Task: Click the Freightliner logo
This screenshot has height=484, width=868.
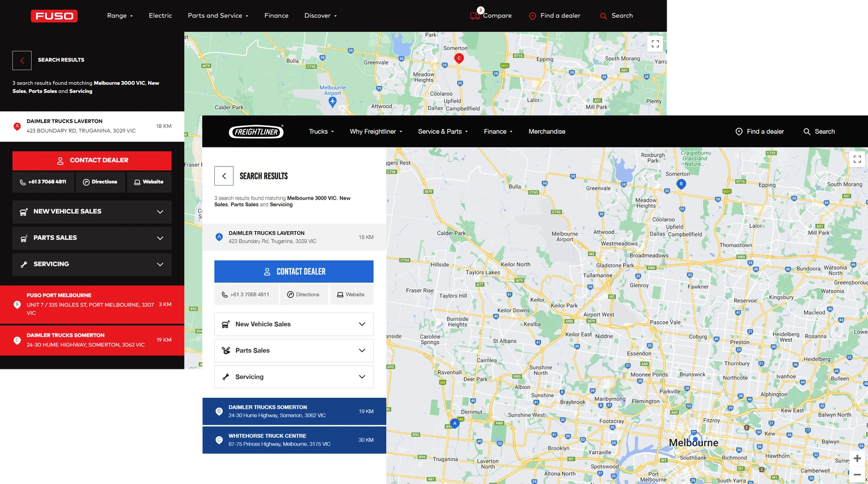Action: pos(256,131)
